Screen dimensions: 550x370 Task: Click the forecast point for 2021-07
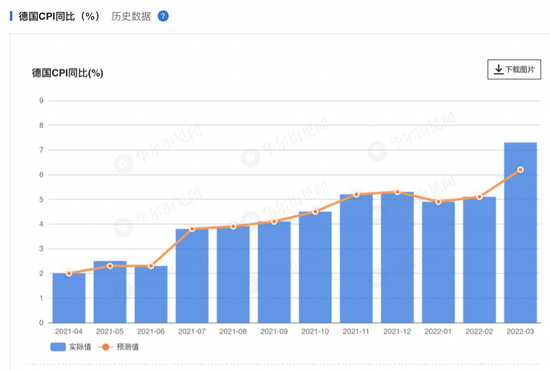[x=192, y=229]
